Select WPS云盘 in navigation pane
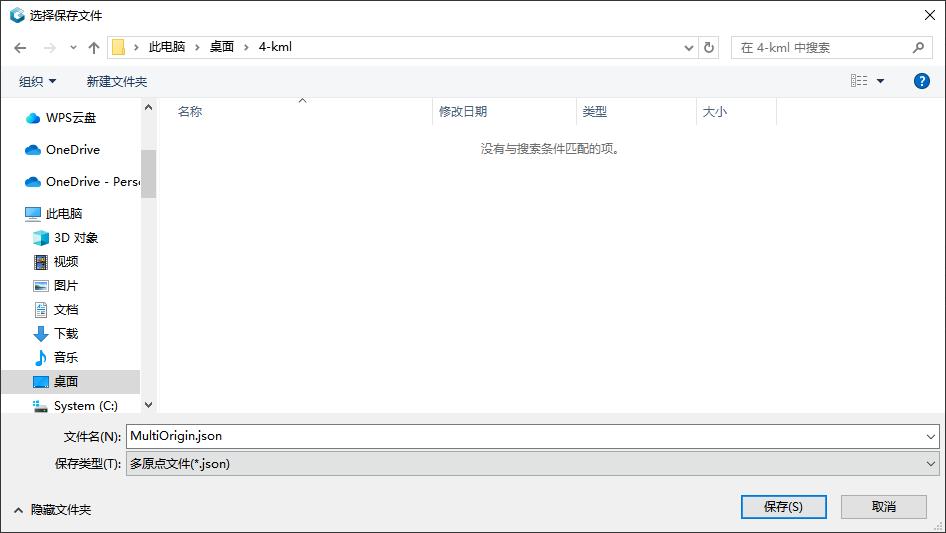The width and height of the screenshot is (946, 533). click(x=71, y=118)
